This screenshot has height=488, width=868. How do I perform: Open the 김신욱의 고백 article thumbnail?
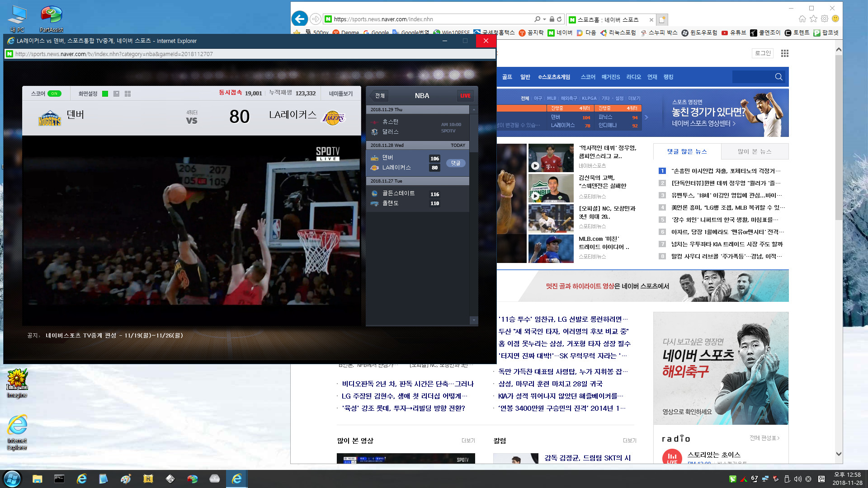pyautogui.click(x=551, y=188)
